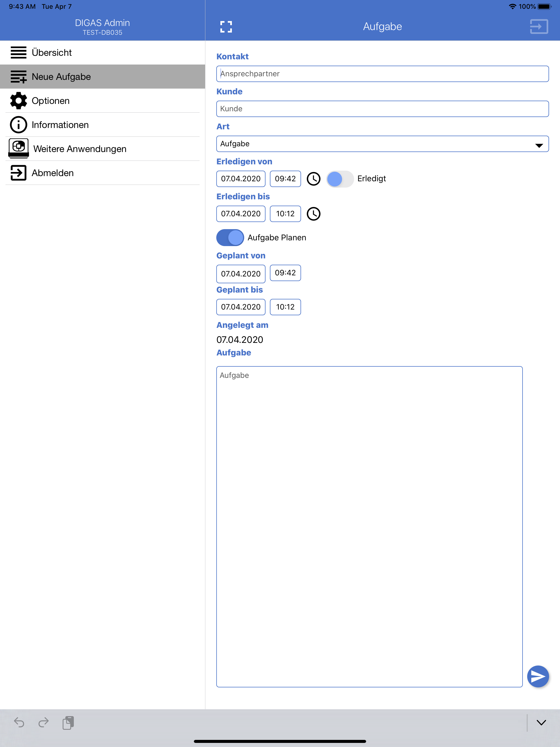Screen dimensions: 560x747
Task: Focus the large Aufgabe text area
Action: [369, 526]
